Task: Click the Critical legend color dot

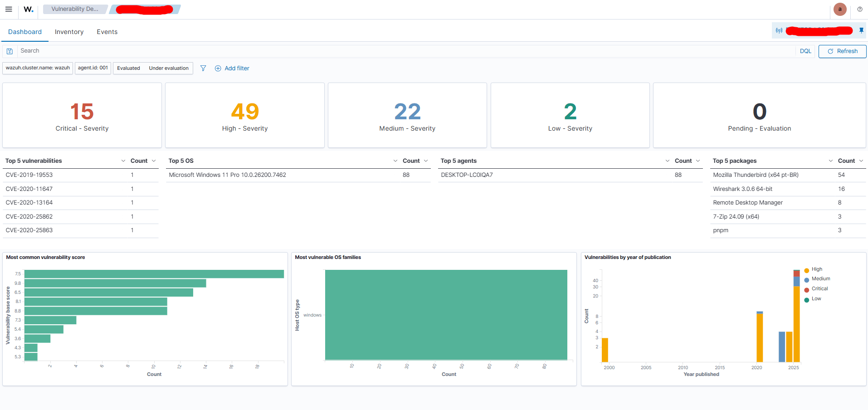Action: pyautogui.click(x=807, y=290)
